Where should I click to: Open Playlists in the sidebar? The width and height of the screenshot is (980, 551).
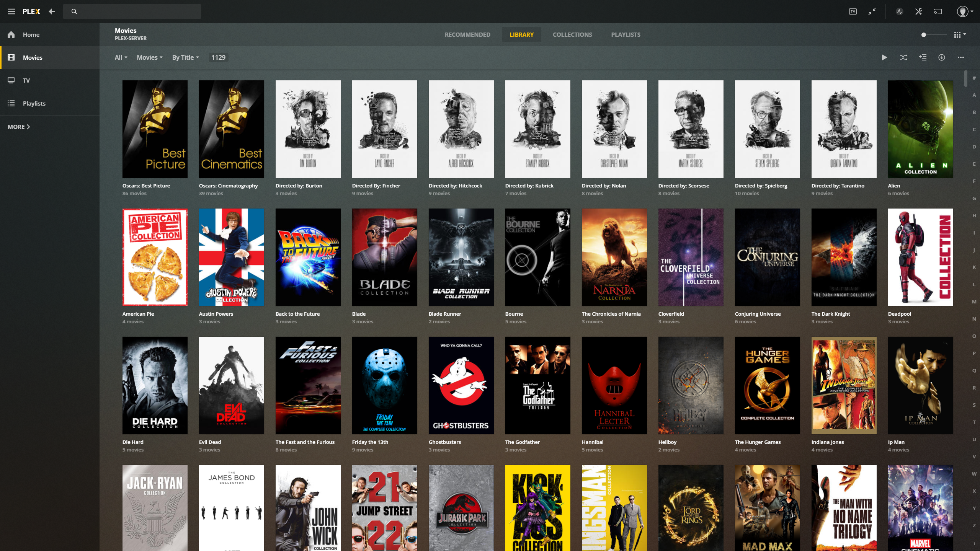click(x=50, y=103)
